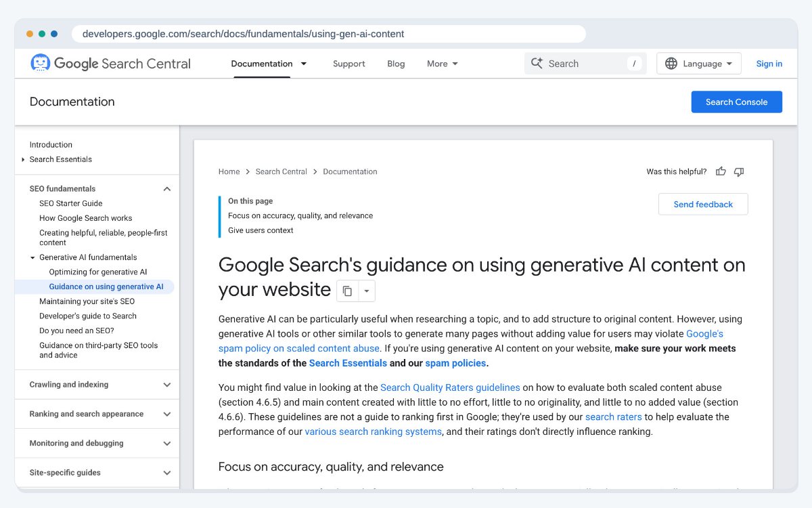Screen dimensions: 812x508
Task: Select Guidance on using generative AI item
Action: click(x=106, y=287)
